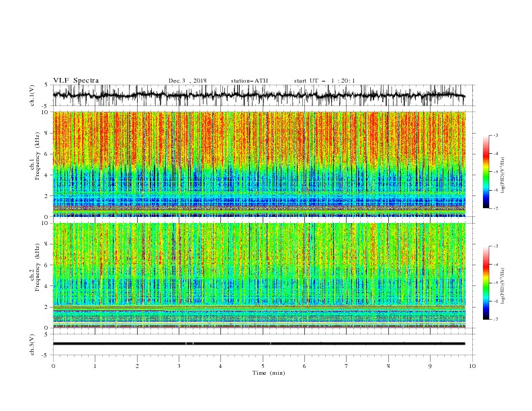Click tick "2" on the Time axis
This screenshot has height=411, width=532.
coord(137,366)
